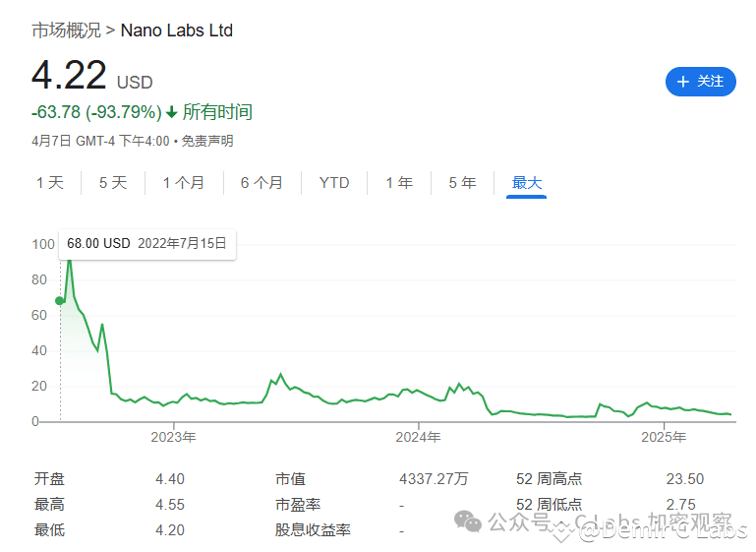Select the 1 天 time range tab
This screenshot has height=552, width=756.
[x=50, y=183]
